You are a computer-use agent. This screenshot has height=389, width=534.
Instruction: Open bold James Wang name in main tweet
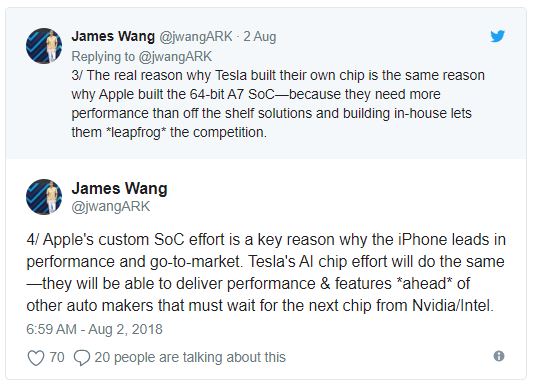pyautogui.click(x=120, y=188)
